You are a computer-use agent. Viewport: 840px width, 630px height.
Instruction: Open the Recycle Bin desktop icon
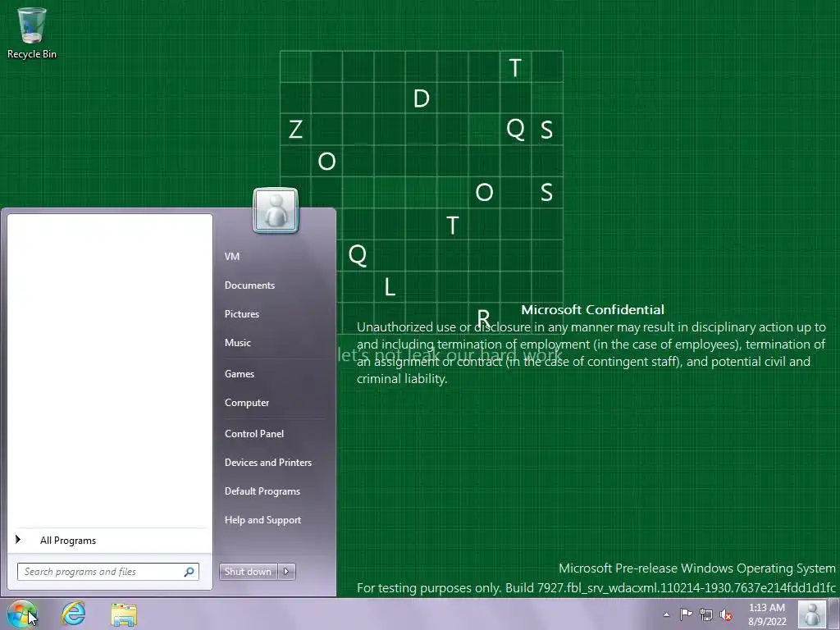click(x=32, y=33)
